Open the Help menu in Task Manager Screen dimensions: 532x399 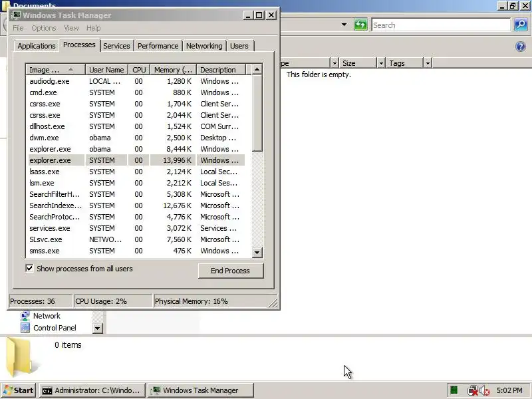point(93,28)
